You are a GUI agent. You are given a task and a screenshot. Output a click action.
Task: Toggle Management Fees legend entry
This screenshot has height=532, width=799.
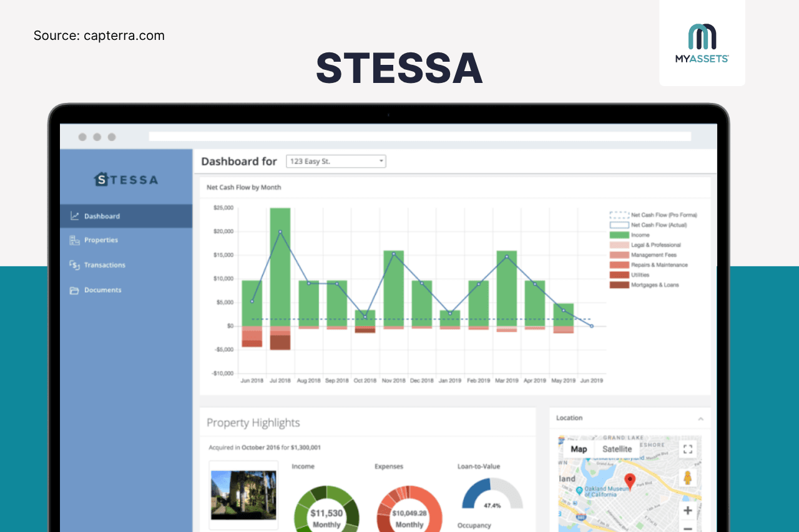click(643, 255)
